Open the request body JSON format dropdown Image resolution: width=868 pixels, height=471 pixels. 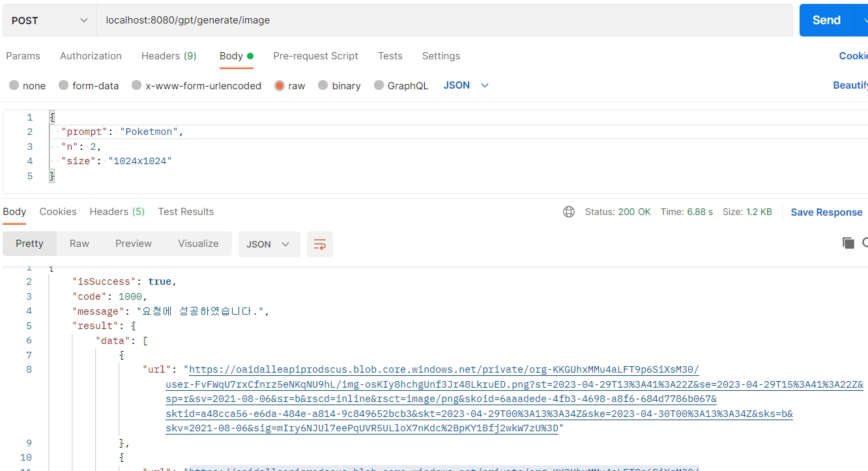(x=466, y=85)
